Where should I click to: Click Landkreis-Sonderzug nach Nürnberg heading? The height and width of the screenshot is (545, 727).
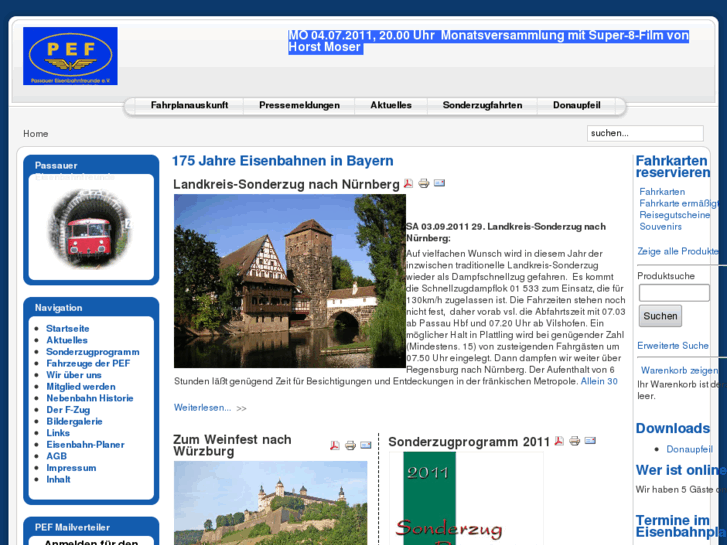(286, 184)
